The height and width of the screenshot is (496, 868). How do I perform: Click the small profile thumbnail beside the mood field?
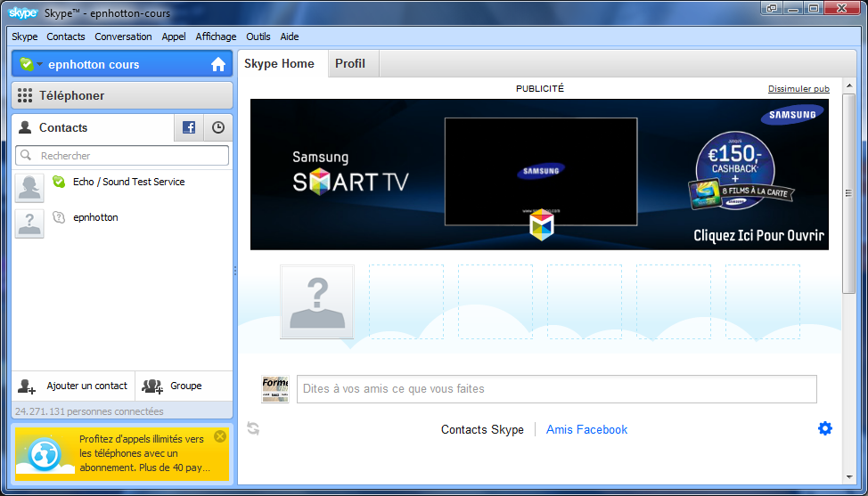pos(275,389)
